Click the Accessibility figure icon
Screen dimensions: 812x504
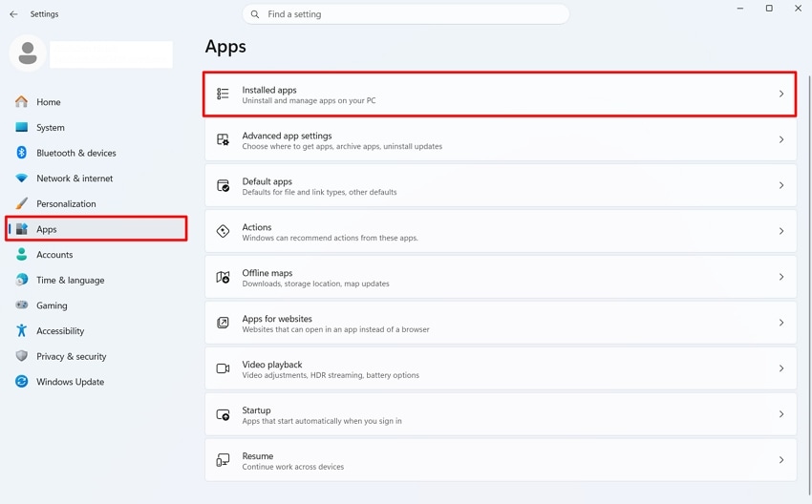point(21,330)
